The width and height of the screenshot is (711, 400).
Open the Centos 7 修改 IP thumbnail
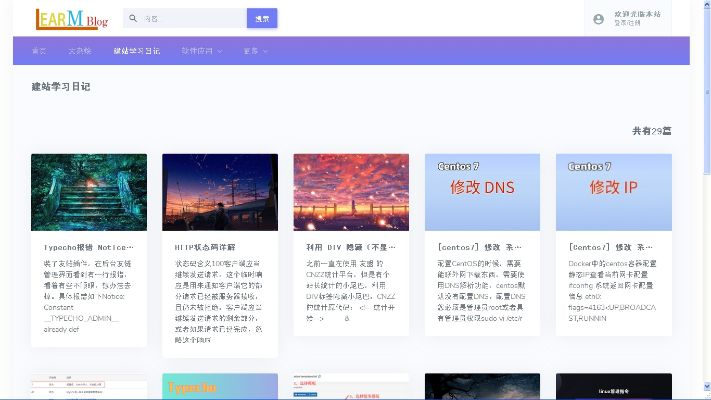[x=613, y=192]
